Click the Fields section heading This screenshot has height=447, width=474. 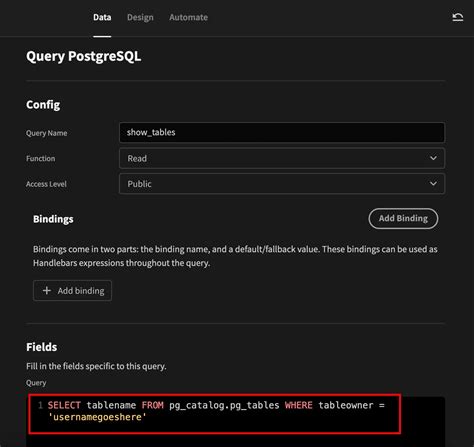42,347
